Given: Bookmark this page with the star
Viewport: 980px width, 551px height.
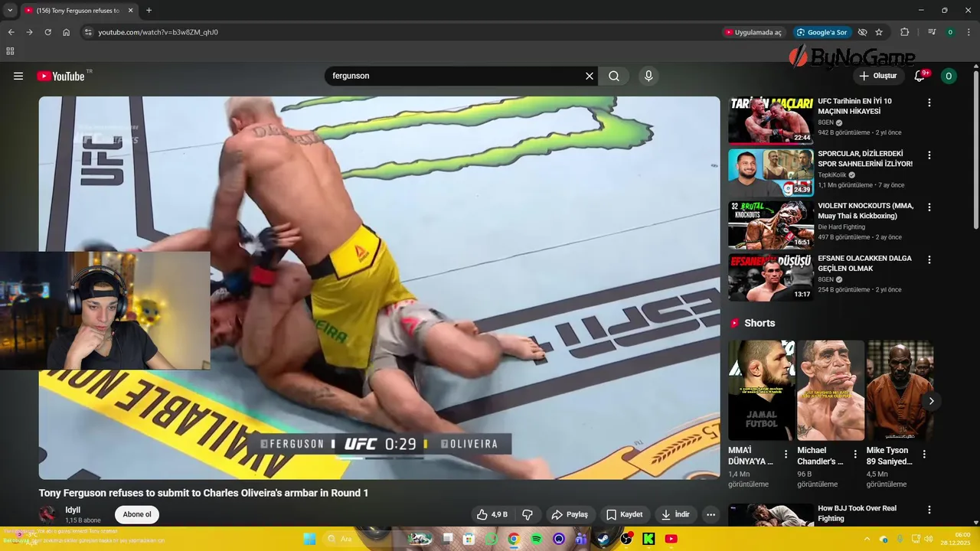Looking at the screenshot, I should [x=879, y=32].
